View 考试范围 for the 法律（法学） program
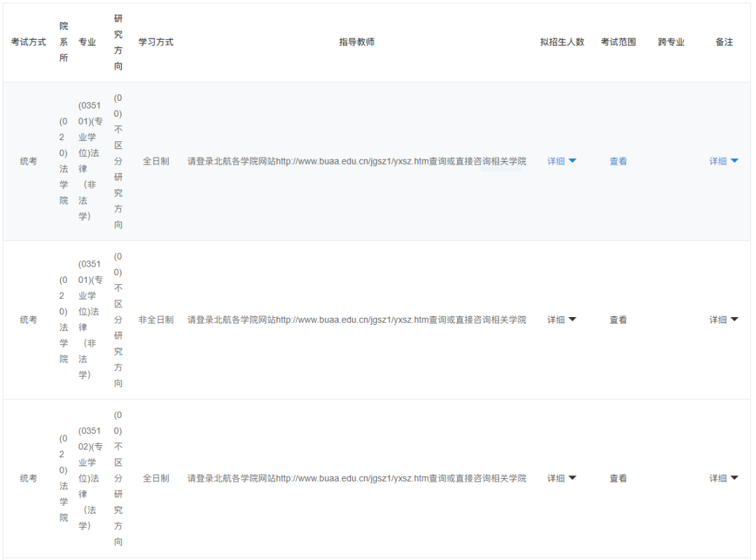The image size is (756, 560). point(618,479)
